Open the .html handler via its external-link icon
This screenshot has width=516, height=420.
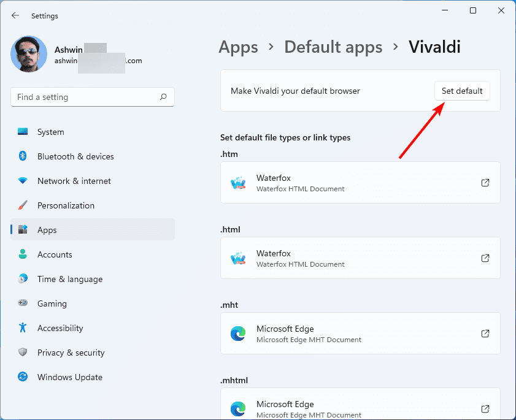(x=485, y=258)
